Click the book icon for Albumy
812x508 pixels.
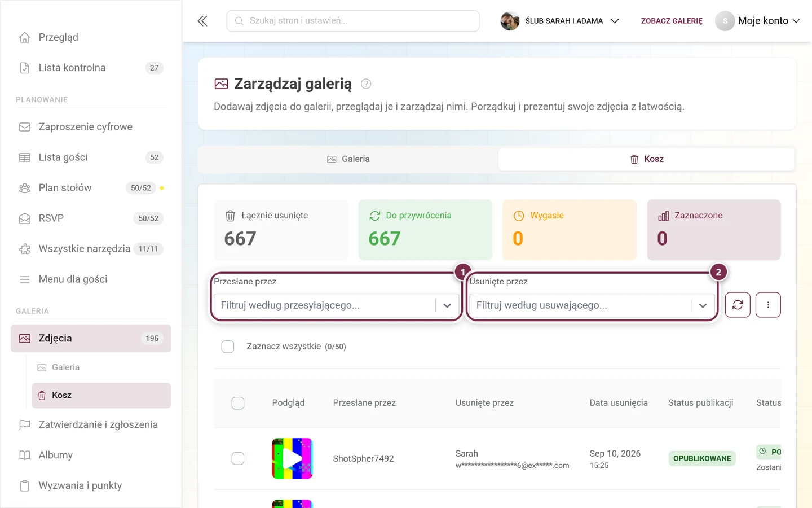pyautogui.click(x=25, y=455)
